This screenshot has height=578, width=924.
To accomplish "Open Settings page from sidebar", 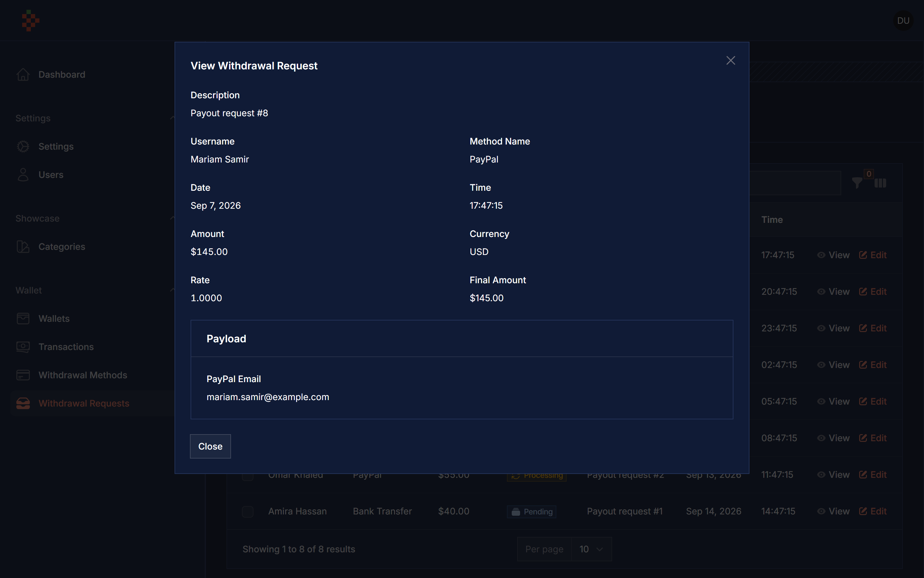I will pyautogui.click(x=56, y=146).
